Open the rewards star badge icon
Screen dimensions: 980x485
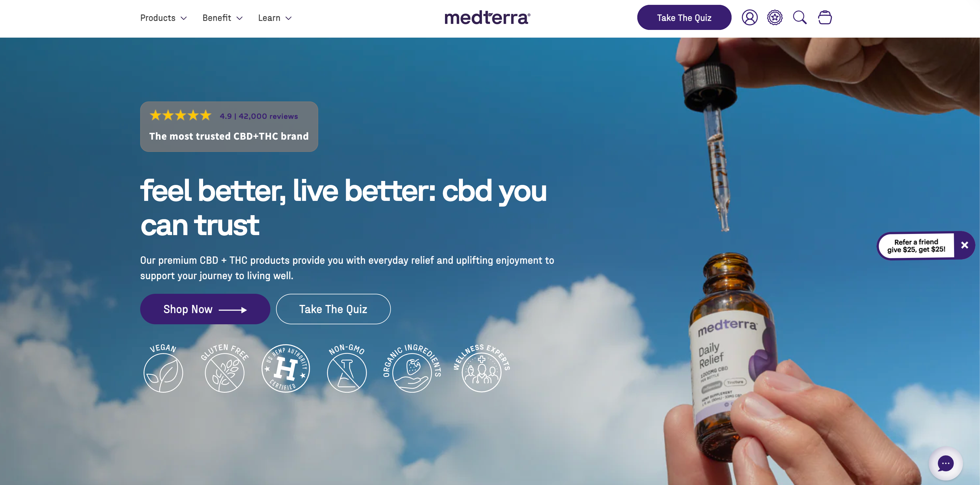[x=774, y=17]
